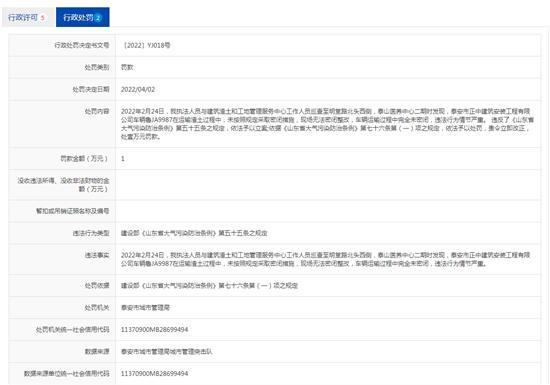This screenshot has height=385, width=550.
Task: Click the 泰安市城市管理局城市管理突击队 value
Action: coord(167,352)
